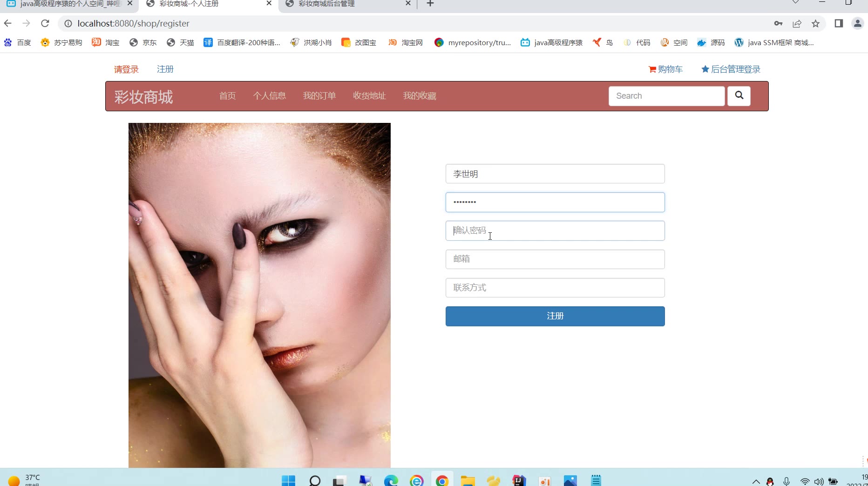The height and width of the screenshot is (486, 868).
Task: Open the saved passwords key icon
Action: tap(778, 23)
